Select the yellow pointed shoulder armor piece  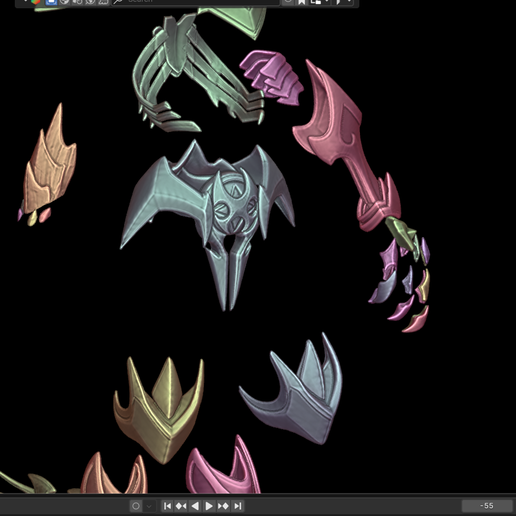[159, 410]
